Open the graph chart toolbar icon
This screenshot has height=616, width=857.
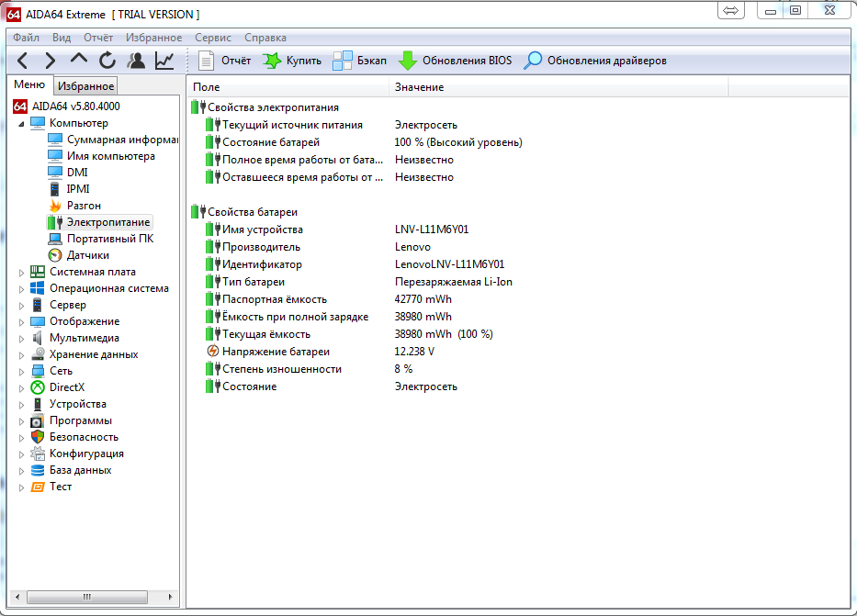[x=164, y=61]
